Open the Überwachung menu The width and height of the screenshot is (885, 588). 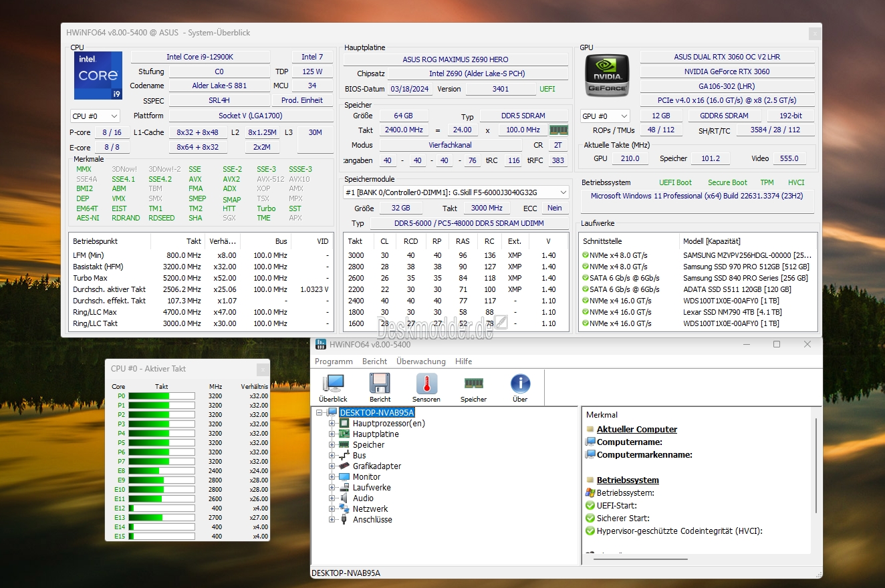421,361
